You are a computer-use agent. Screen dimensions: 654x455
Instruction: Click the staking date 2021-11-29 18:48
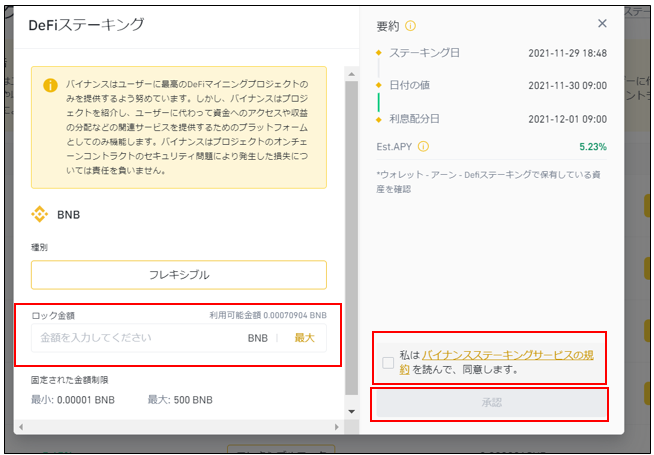[x=567, y=53]
